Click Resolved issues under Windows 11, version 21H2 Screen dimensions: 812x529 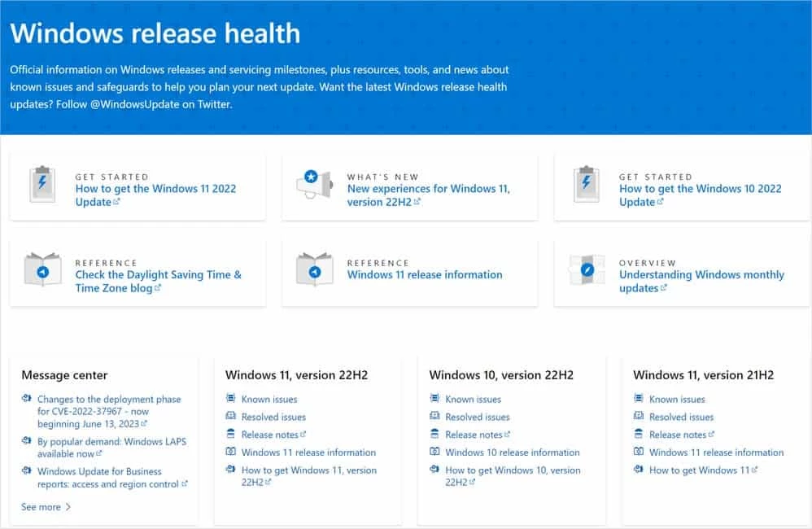pos(680,416)
